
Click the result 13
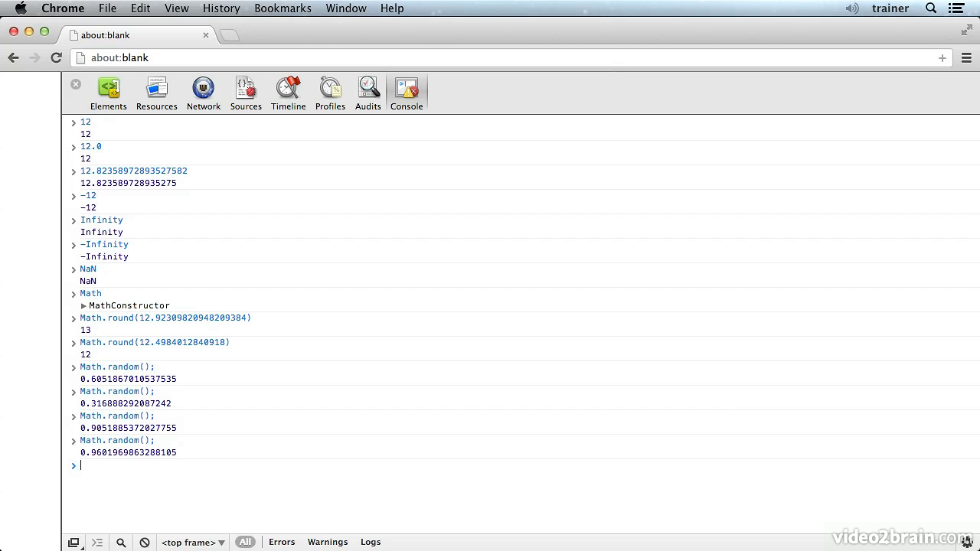[86, 330]
